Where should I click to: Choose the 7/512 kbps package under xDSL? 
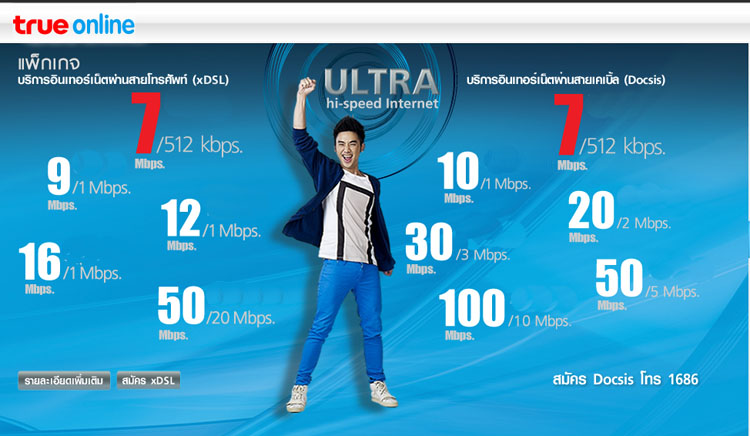[x=188, y=131]
